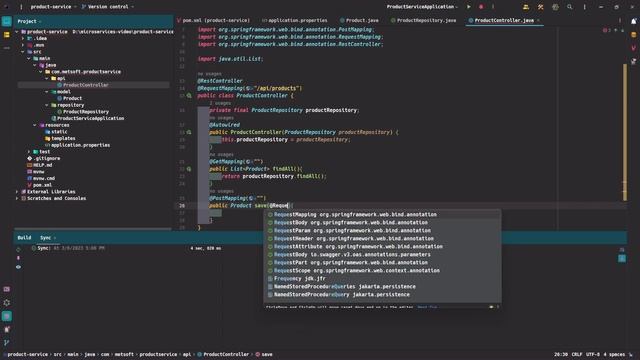Viewport: 640px width, 360px height.
Task: Open the Version control dropdown
Action: (108, 7)
